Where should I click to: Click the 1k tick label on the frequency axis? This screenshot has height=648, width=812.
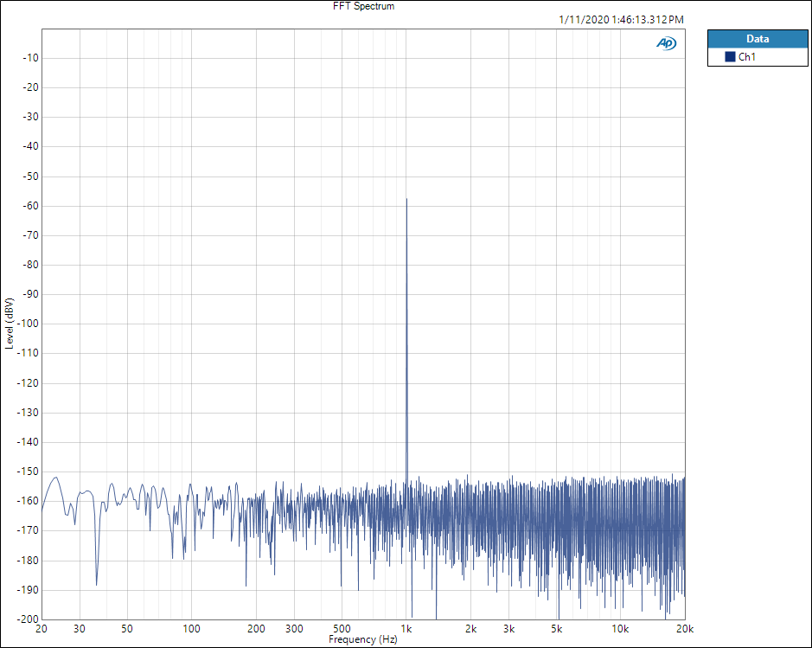pos(406,629)
